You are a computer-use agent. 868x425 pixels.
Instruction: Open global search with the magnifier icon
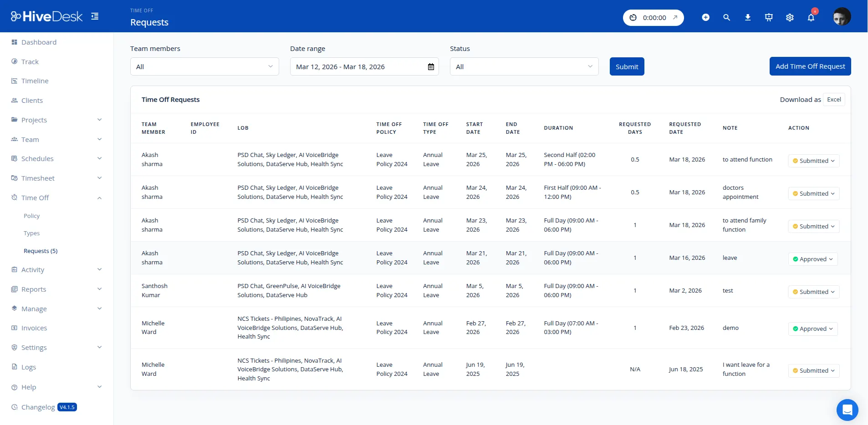click(x=726, y=17)
